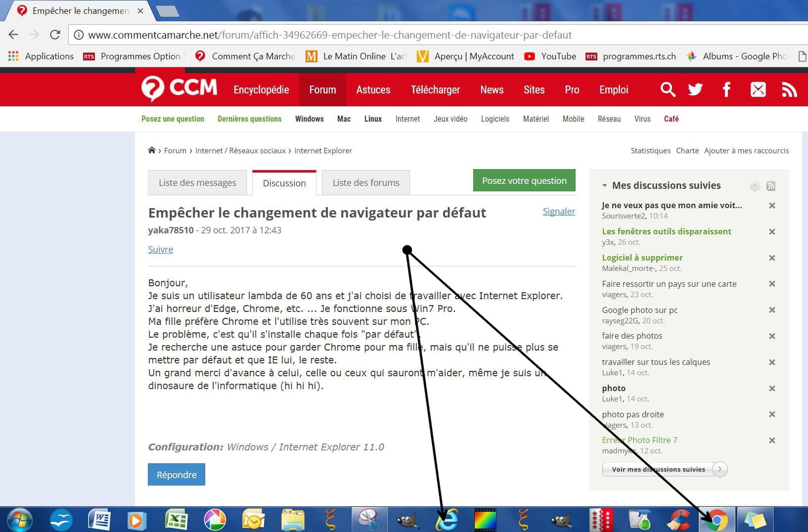Image resolution: width=808 pixels, height=532 pixels.
Task: Open CCleaner from taskbar
Action: pyautogui.click(x=678, y=520)
